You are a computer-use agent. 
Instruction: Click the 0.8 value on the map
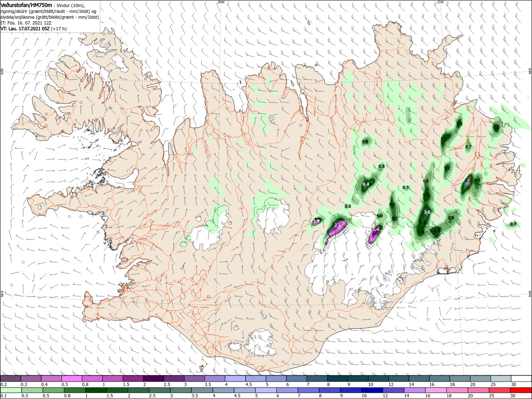click(382, 166)
